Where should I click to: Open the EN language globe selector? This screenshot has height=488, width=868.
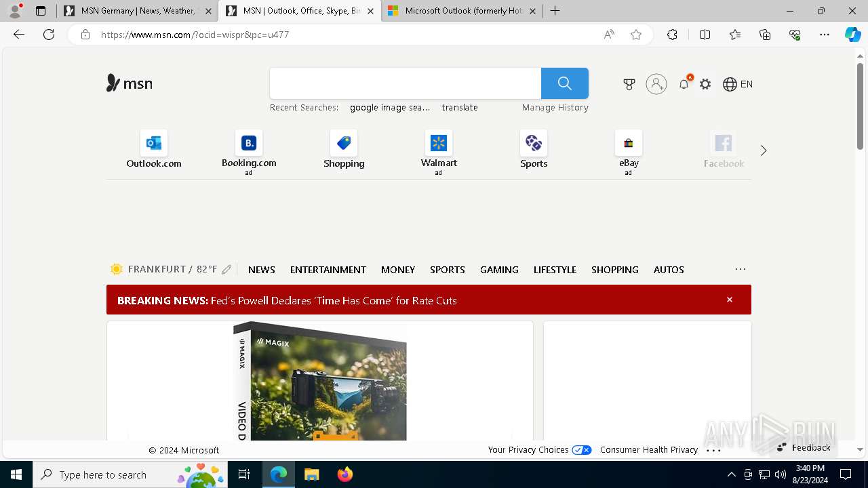click(738, 84)
